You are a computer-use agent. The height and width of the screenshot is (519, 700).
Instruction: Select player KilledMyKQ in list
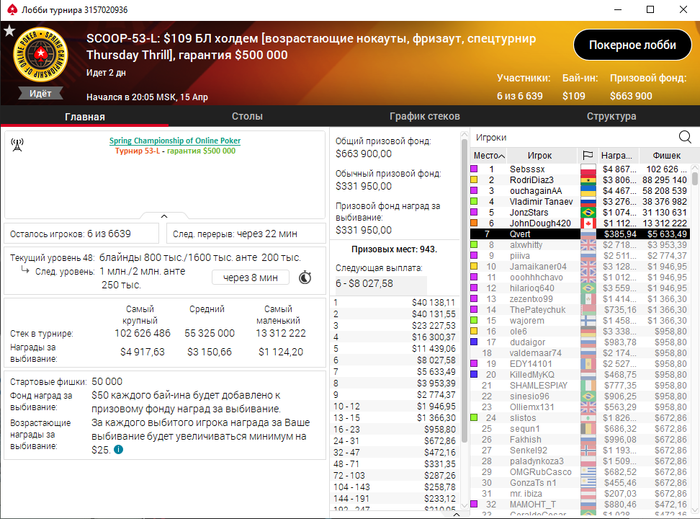coord(579,375)
